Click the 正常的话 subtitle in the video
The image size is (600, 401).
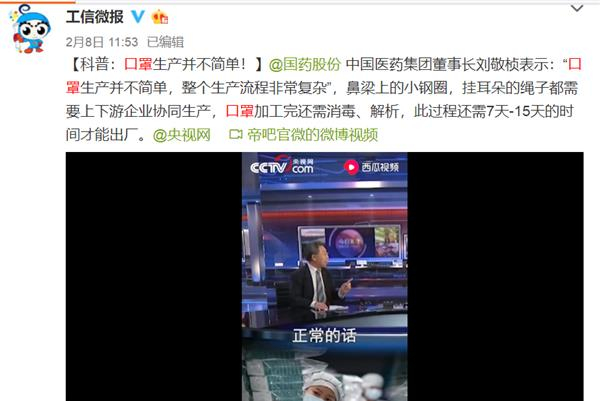(324, 336)
